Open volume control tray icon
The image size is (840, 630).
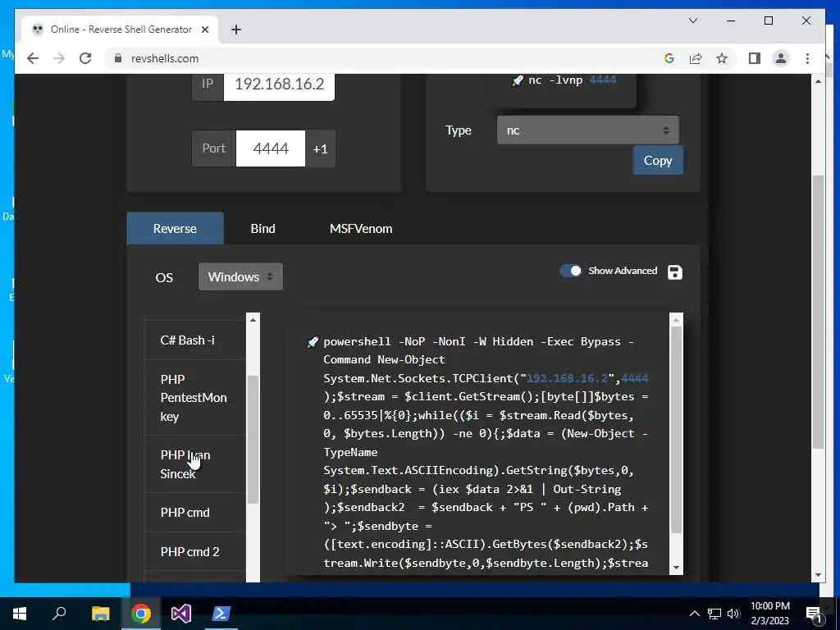click(733, 614)
